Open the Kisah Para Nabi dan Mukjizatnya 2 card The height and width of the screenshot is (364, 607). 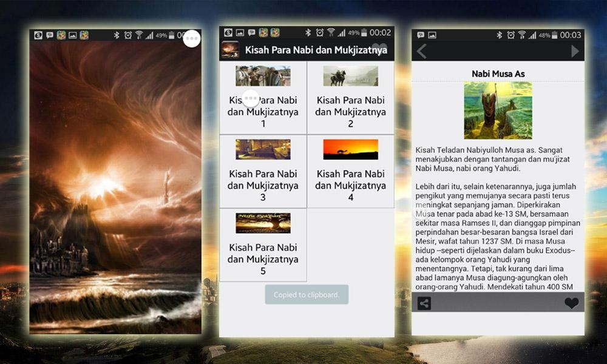[351, 98]
